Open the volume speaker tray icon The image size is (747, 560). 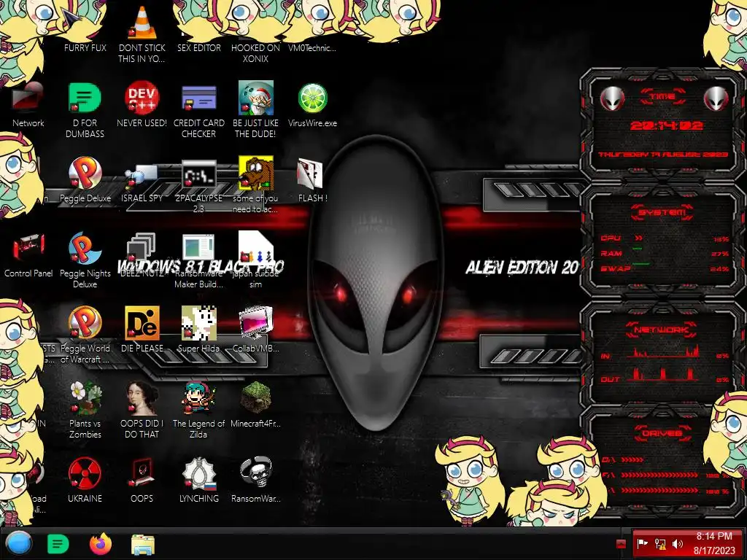pyautogui.click(x=678, y=544)
